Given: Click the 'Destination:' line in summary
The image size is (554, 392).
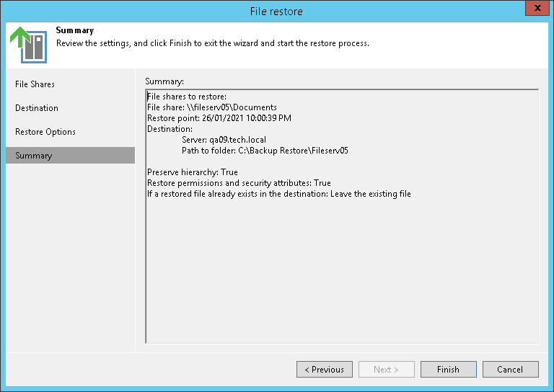Looking at the screenshot, I should tap(170, 129).
